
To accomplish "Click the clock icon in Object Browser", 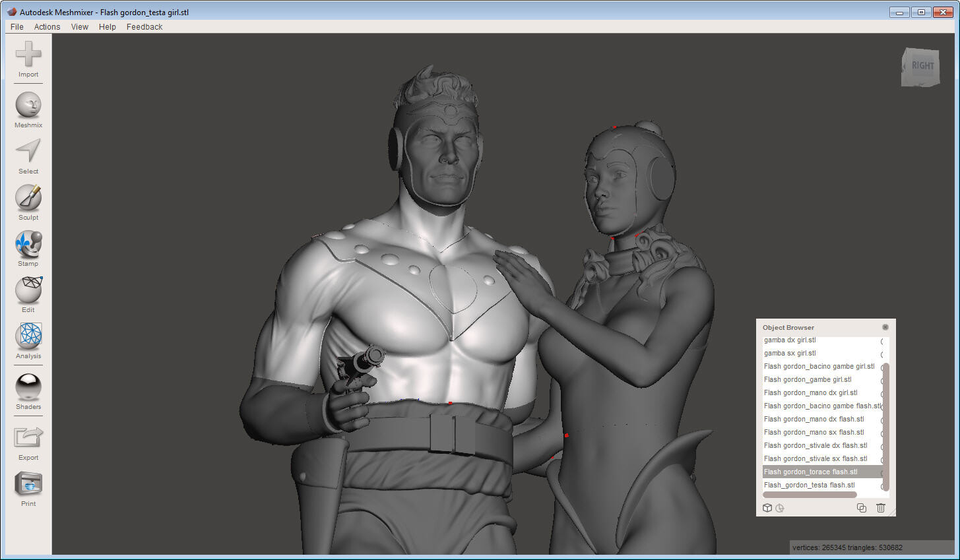I will (780, 508).
